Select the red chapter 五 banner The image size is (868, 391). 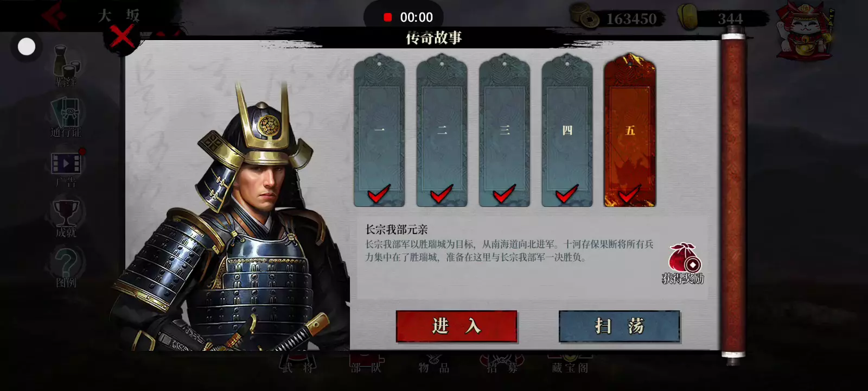pos(630,130)
